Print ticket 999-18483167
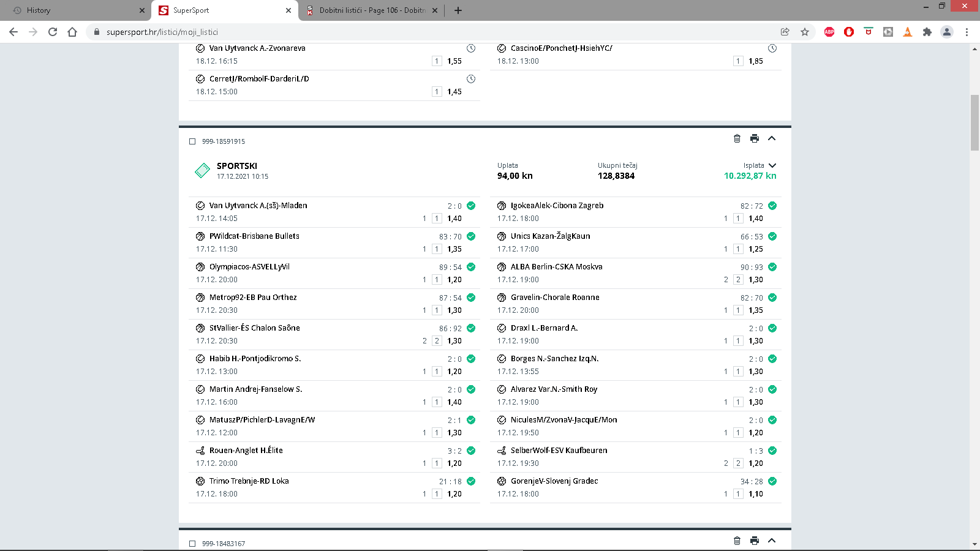Image resolution: width=980 pixels, height=551 pixels. pos(755,541)
